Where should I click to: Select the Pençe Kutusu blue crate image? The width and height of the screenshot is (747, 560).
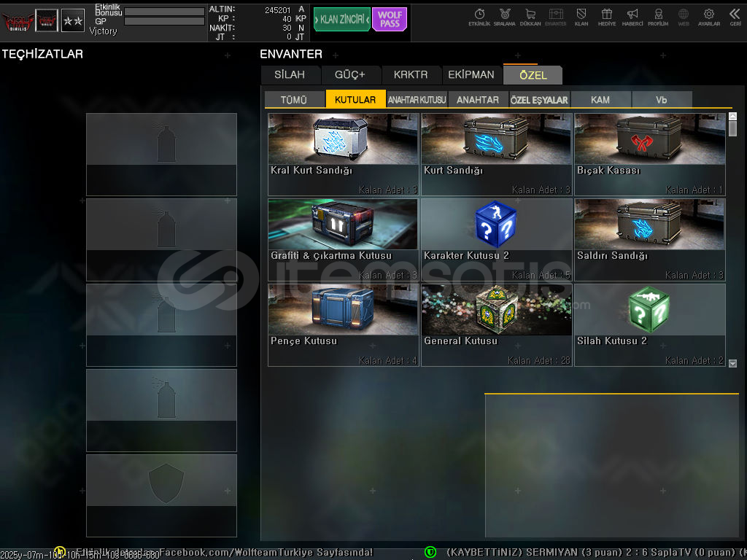(343, 309)
